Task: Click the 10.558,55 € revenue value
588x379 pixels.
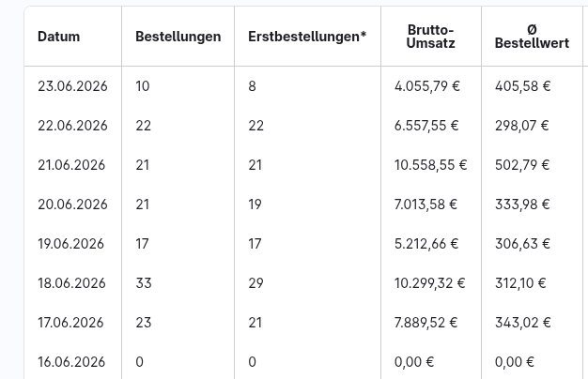Action: (x=430, y=165)
